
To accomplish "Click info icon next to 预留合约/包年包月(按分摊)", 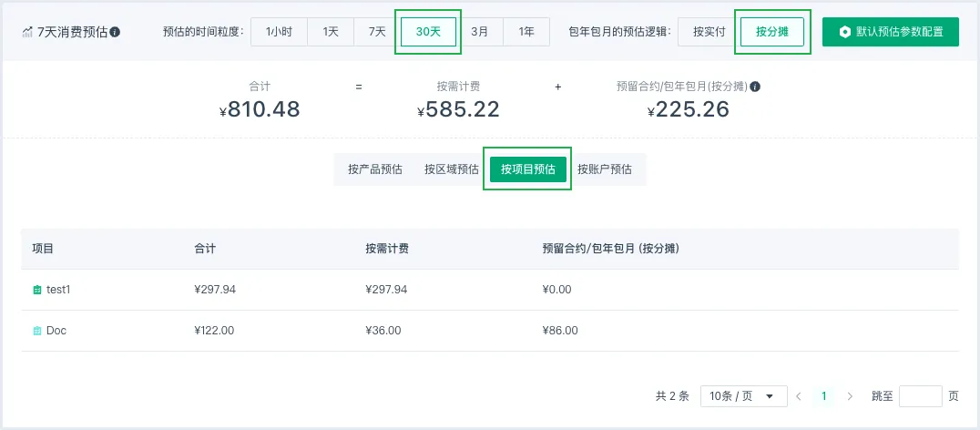I will tap(755, 87).
